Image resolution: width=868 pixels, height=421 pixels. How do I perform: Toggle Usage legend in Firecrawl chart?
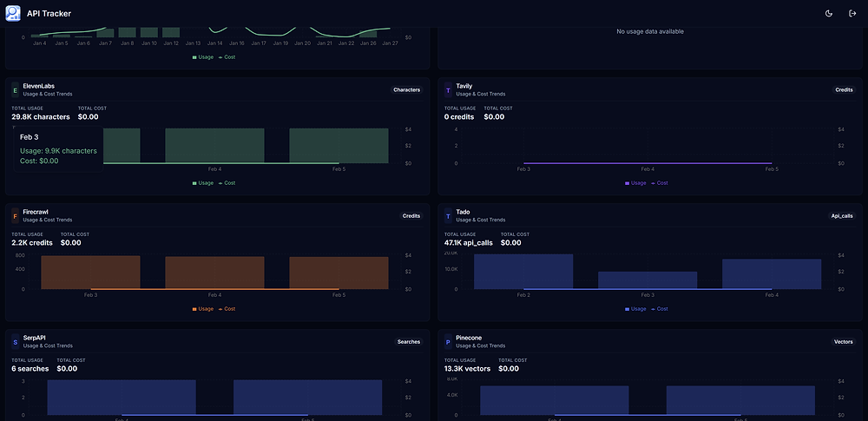[202, 308]
